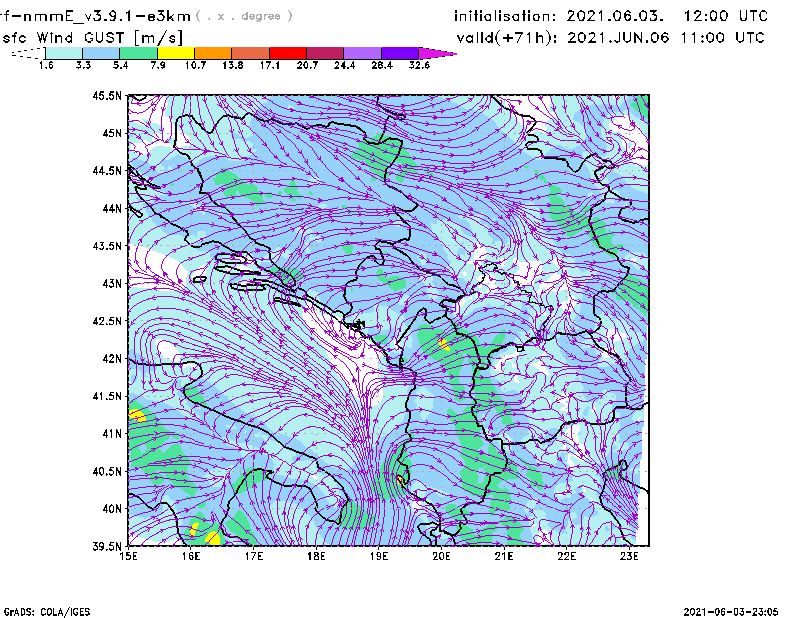Click the crimson 20.7–24.4 legend swatch
Image resolution: width=800 pixels, height=618 pixels.
(x=325, y=53)
